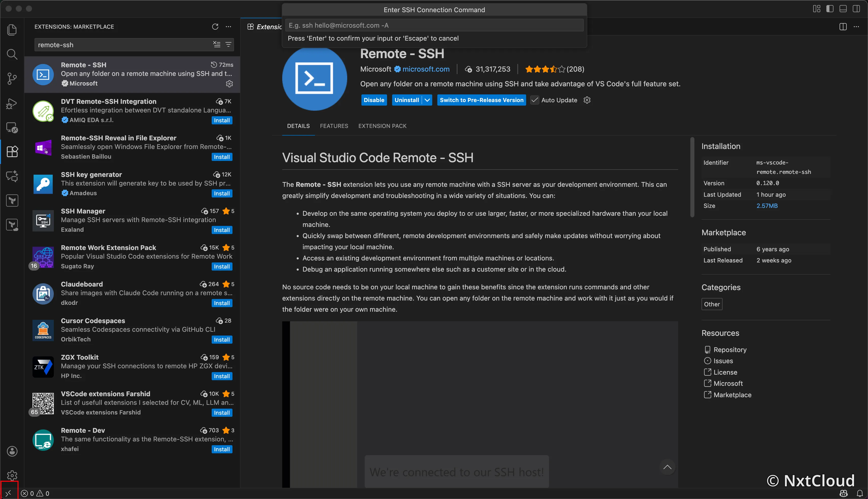Toggle the bottom panel
Viewport: 868px width, 499px height.
coord(843,9)
